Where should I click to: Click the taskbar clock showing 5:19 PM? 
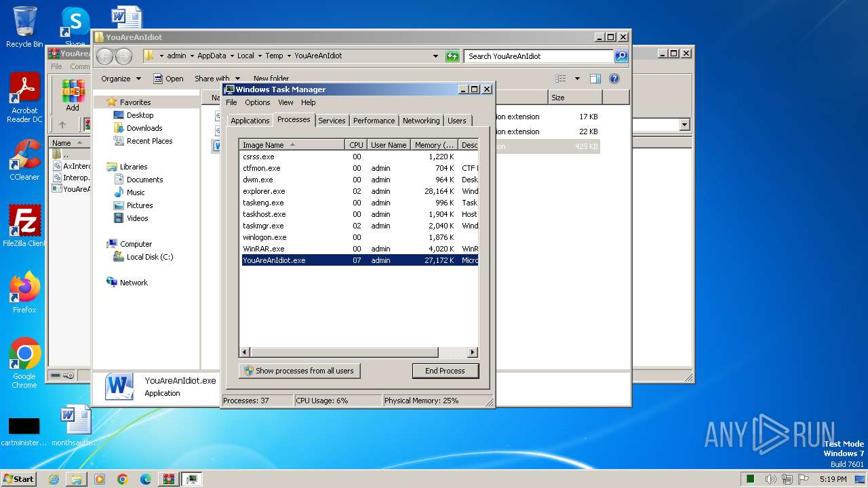(x=833, y=479)
